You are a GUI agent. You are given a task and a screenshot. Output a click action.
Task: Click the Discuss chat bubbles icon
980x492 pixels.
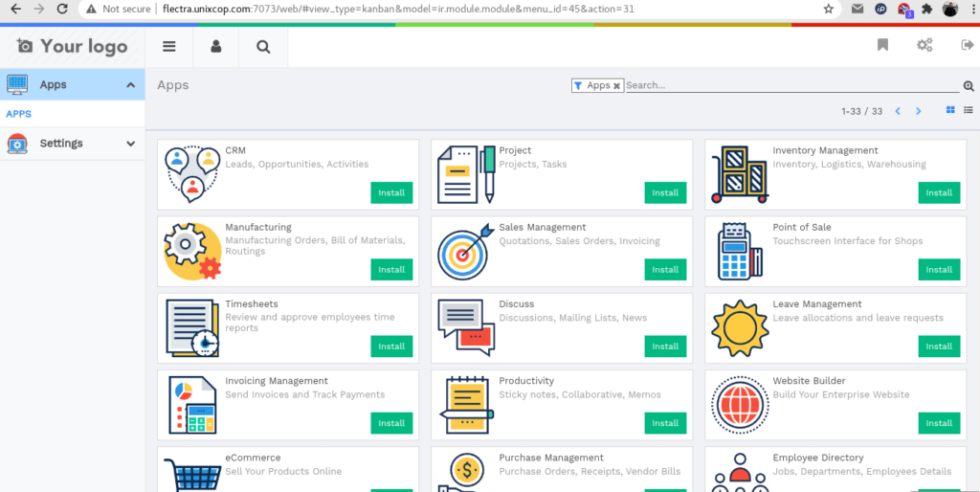(466, 327)
